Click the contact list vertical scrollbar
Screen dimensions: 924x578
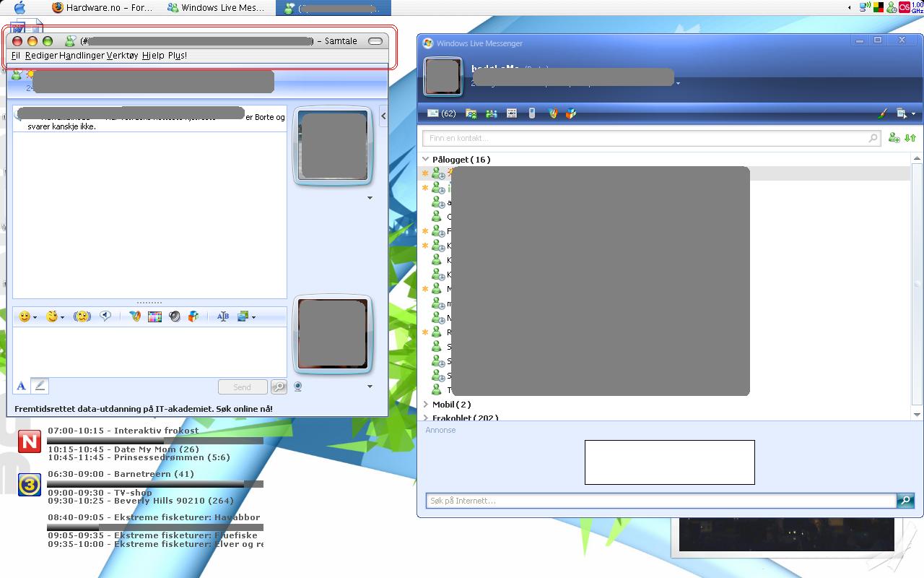pos(917,285)
